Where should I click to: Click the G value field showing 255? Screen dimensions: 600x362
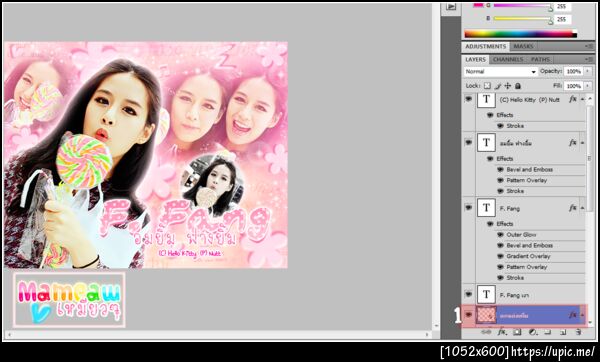(563, 7)
